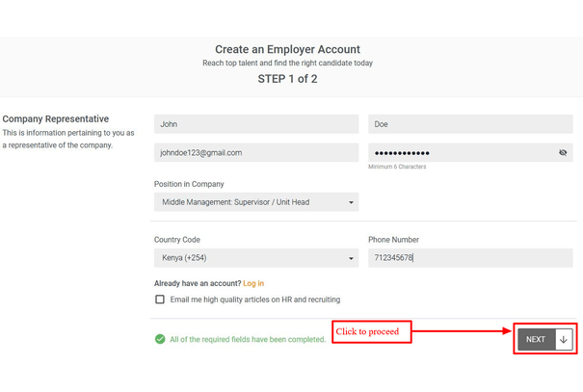Toggle password visibility eye icon
Viewport: 583px width, 392px height.
pyautogui.click(x=563, y=153)
